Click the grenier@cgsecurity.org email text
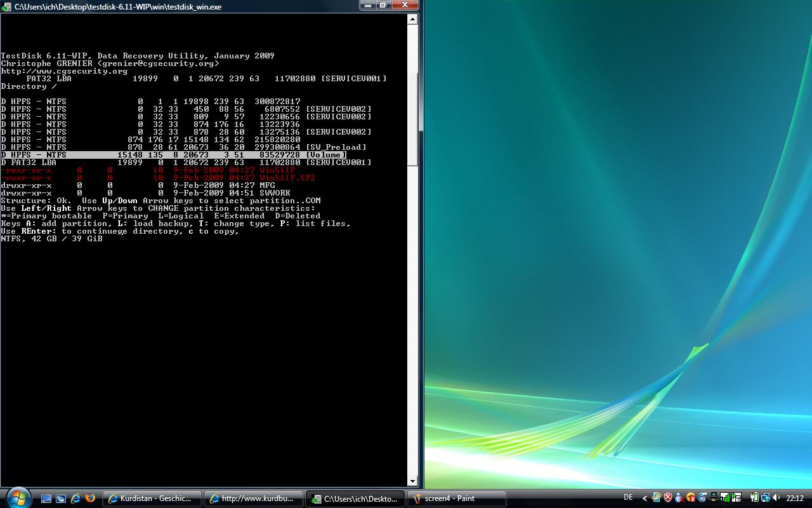The image size is (812, 508). click(x=158, y=63)
